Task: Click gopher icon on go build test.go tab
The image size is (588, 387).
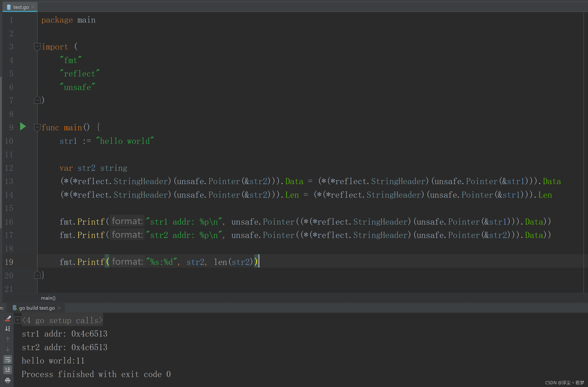Action: click(15, 308)
